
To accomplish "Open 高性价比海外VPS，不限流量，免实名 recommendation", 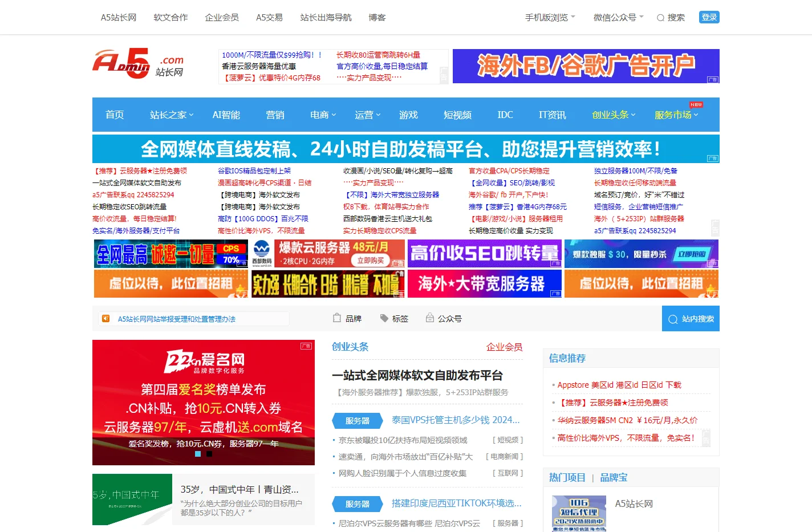I will tap(626, 438).
